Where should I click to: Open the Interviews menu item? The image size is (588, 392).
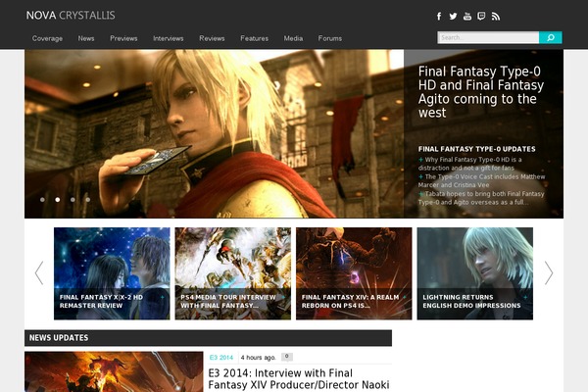(x=168, y=38)
